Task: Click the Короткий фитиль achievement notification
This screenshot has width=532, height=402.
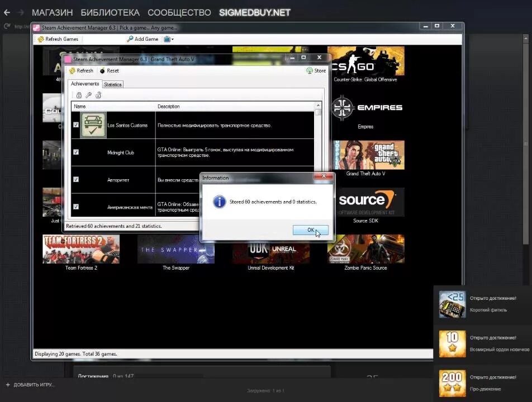Action: tap(482, 304)
